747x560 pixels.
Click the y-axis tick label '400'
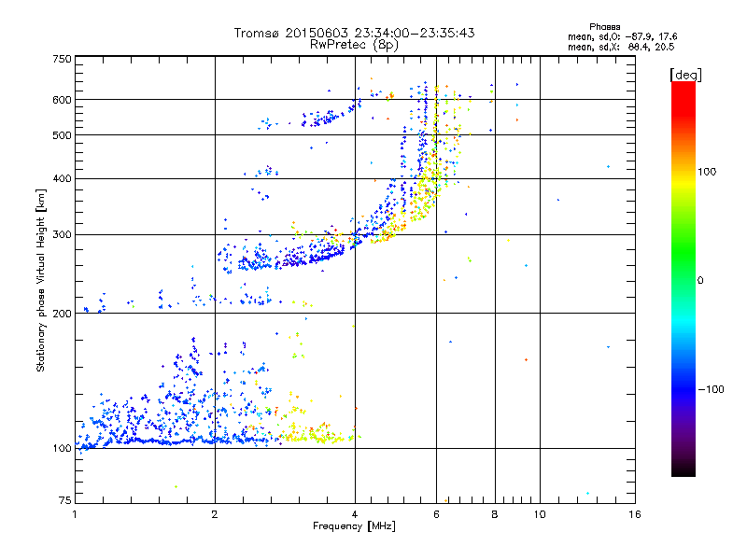pyautogui.click(x=62, y=179)
